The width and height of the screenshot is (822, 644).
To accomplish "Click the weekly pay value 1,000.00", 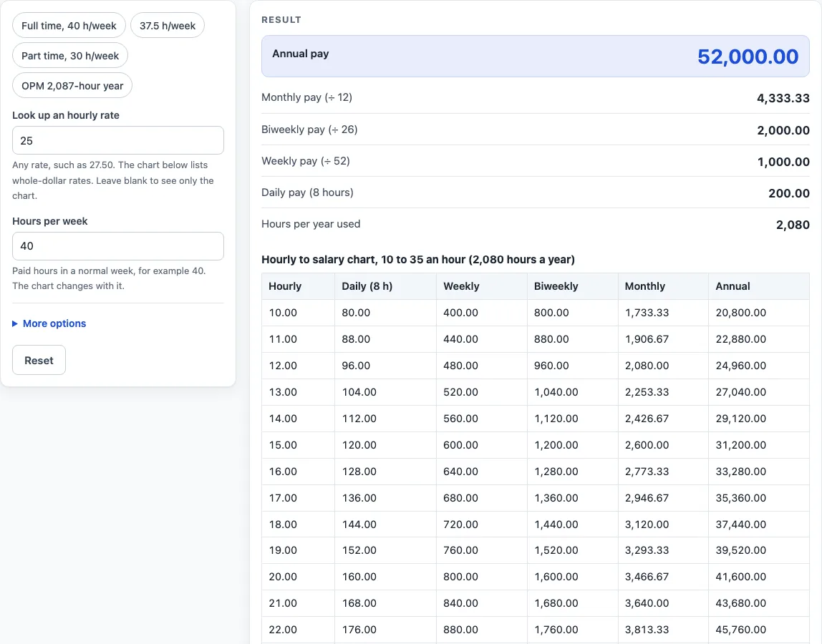I will (783, 162).
